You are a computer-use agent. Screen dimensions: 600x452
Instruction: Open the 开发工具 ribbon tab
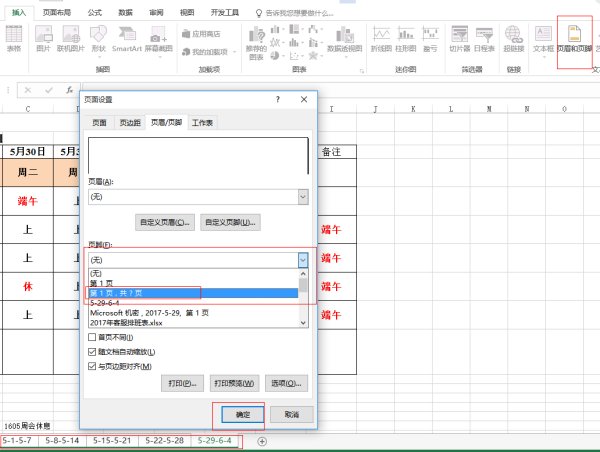(225, 13)
